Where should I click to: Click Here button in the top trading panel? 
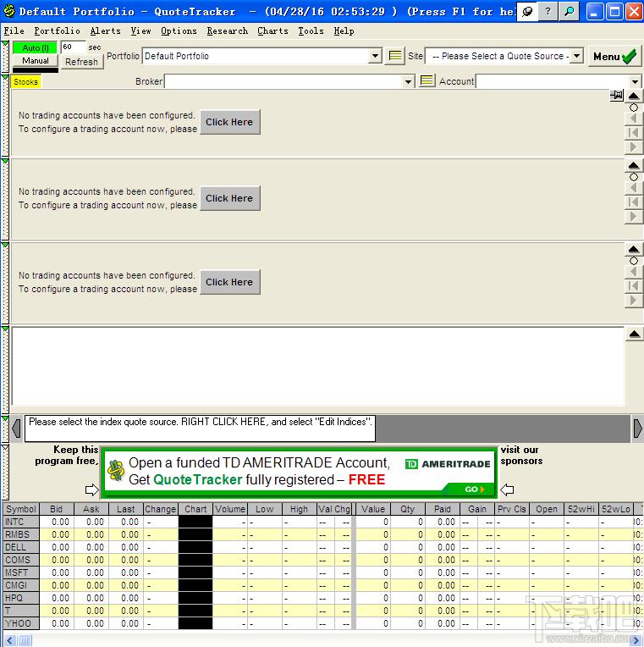pos(229,122)
